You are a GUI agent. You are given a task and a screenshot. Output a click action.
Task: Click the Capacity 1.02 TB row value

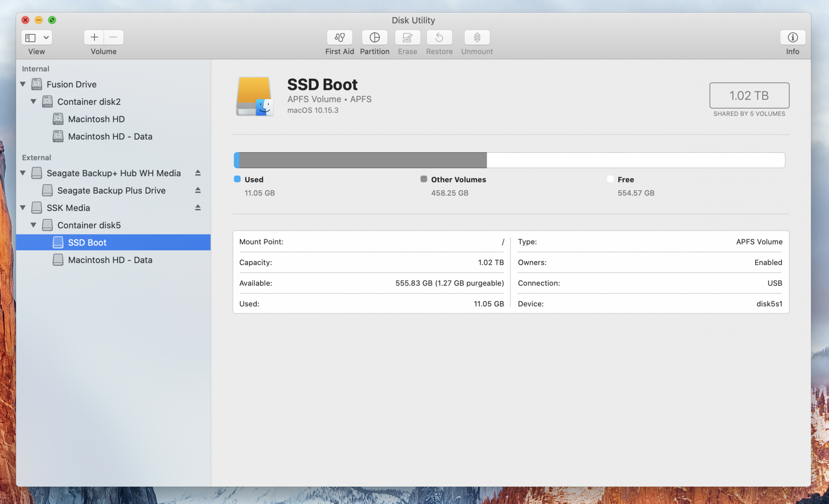point(491,262)
